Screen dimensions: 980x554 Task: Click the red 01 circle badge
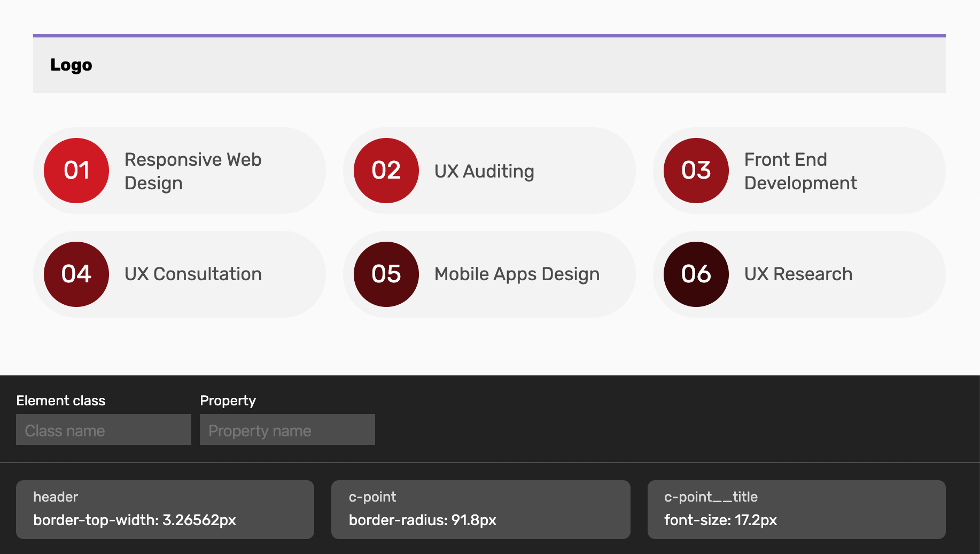76,171
